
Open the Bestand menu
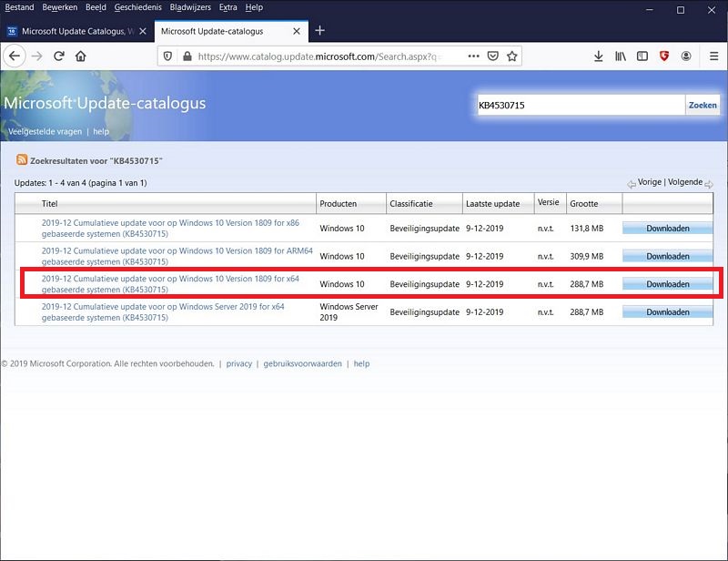[x=19, y=7]
